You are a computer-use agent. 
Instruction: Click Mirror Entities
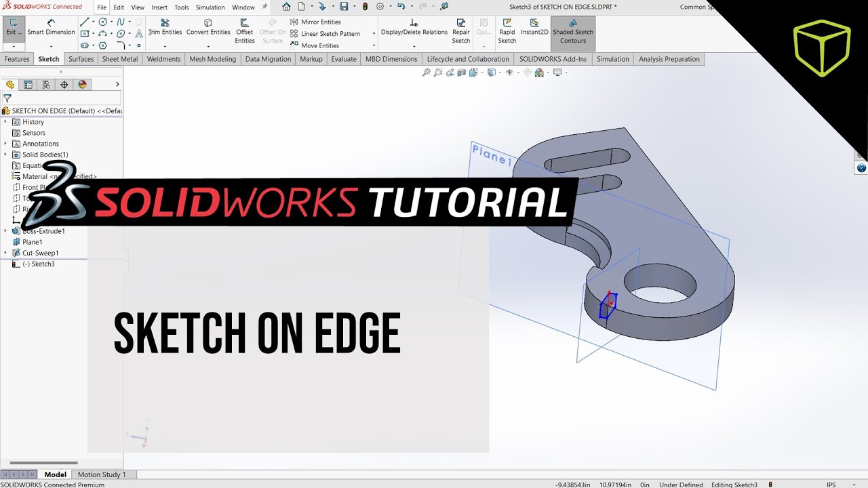pyautogui.click(x=315, y=22)
